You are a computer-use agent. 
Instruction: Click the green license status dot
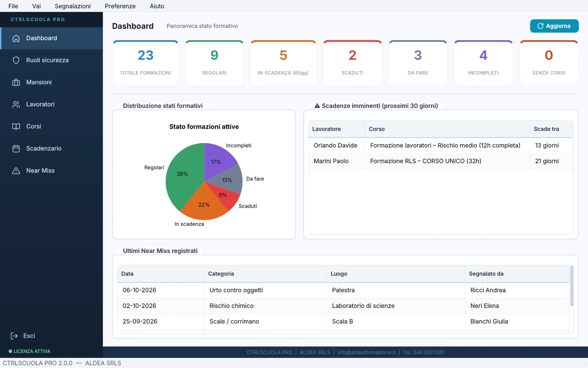(10, 351)
